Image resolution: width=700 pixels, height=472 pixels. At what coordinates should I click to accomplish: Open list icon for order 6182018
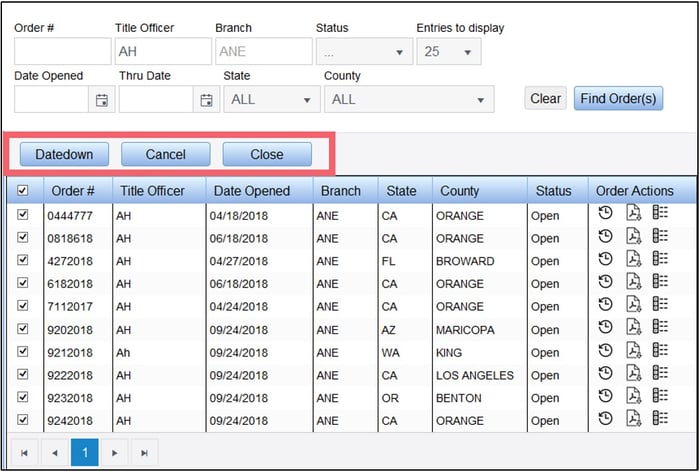(x=660, y=281)
